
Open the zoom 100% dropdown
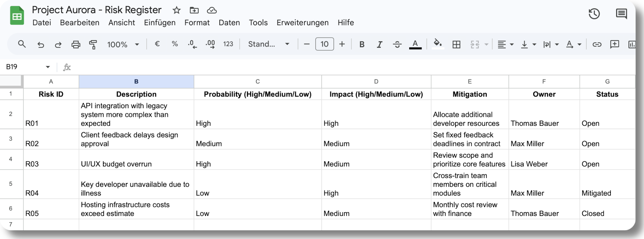(x=123, y=44)
